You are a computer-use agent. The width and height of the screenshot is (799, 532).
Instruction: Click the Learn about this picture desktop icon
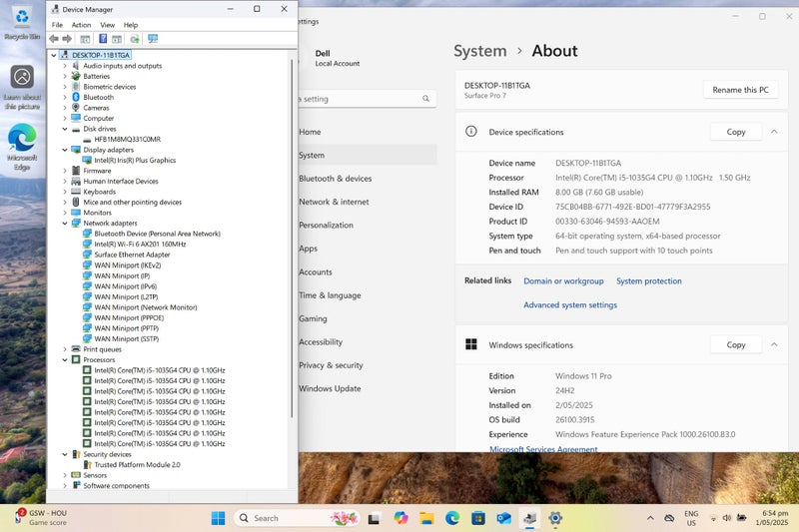tap(22, 88)
